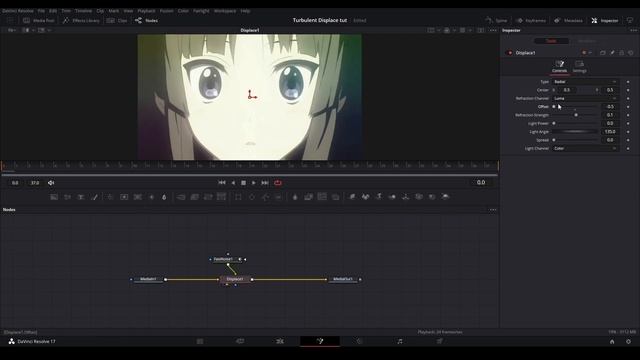The height and width of the screenshot is (360, 640).
Task: Mute audio with the speaker icon
Action: pyautogui.click(x=51, y=183)
